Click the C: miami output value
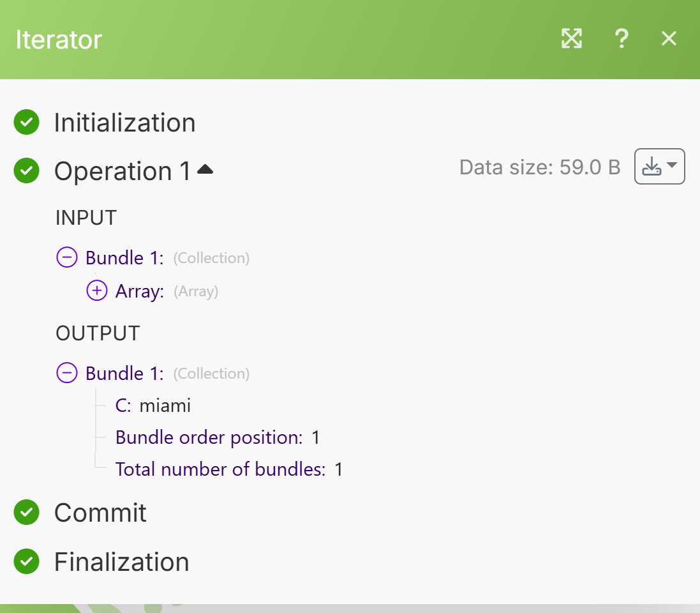 point(153,405)
